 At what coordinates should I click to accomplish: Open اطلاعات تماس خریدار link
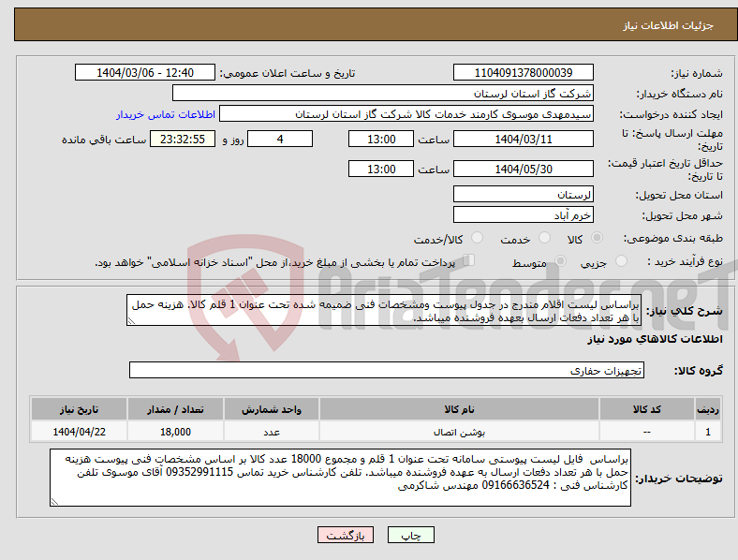click(166, 114)
